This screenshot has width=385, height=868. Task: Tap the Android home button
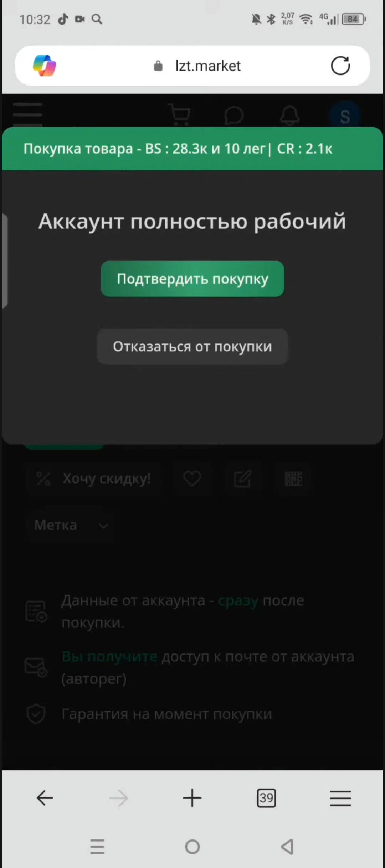point(192,847)
